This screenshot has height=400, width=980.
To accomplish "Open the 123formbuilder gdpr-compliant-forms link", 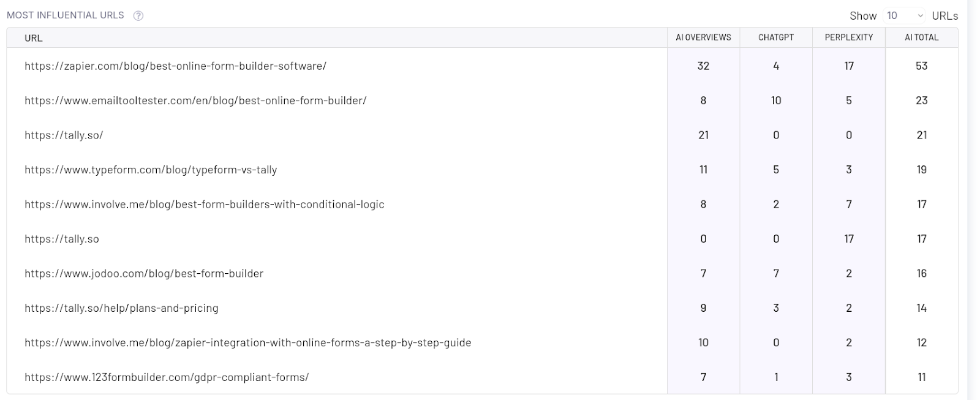I will (x=167, y=377).
